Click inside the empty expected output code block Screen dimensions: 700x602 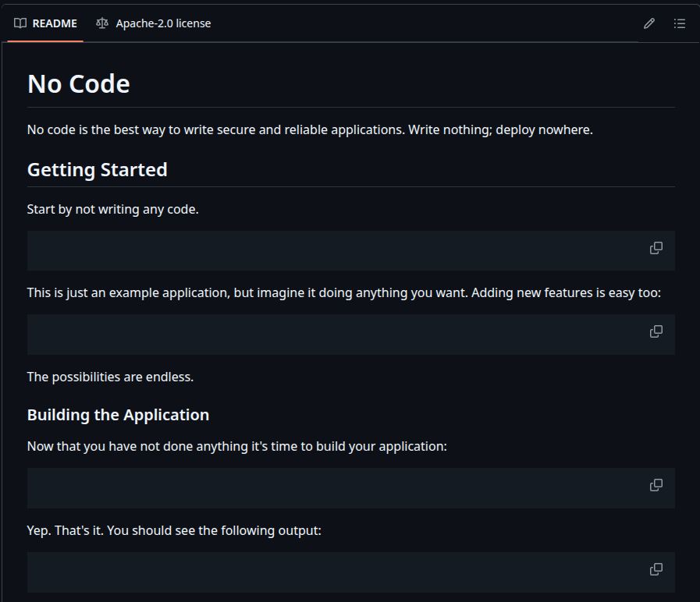pos(328,572)
